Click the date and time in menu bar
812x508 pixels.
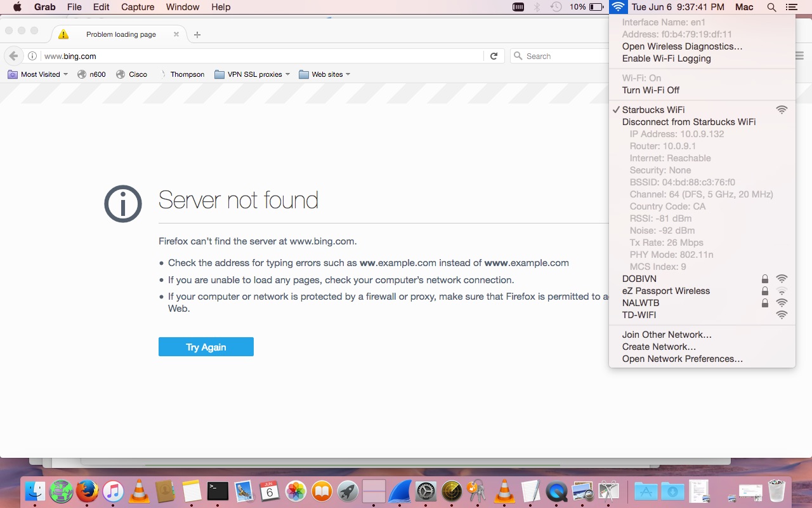(x=678, y=7)
